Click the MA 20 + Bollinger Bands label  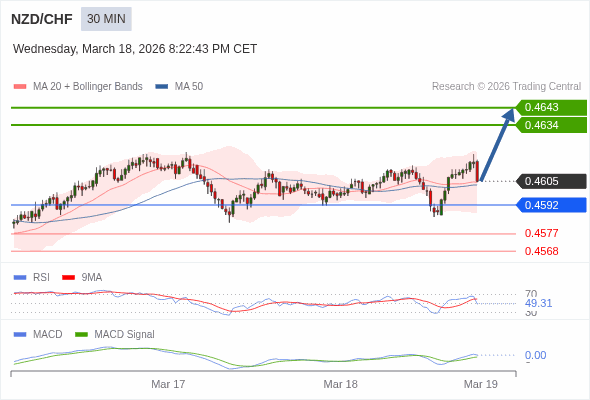[88, 87]
